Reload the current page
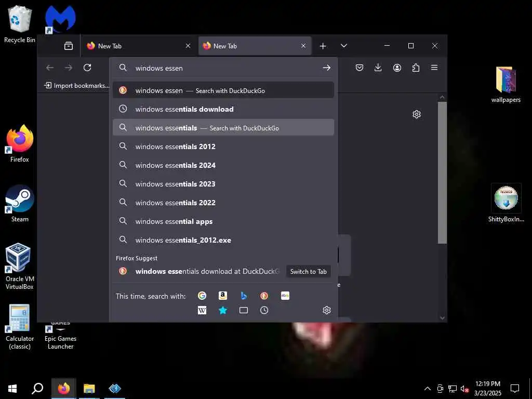This screenshot has height=399, width=532. pyautogui.click(x=87, y=68)
